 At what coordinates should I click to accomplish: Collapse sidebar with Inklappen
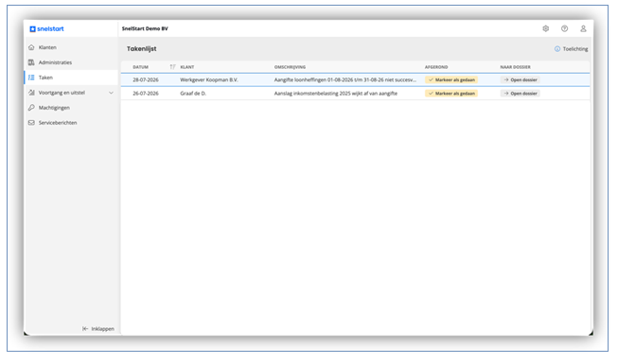[x=98, y=329]
